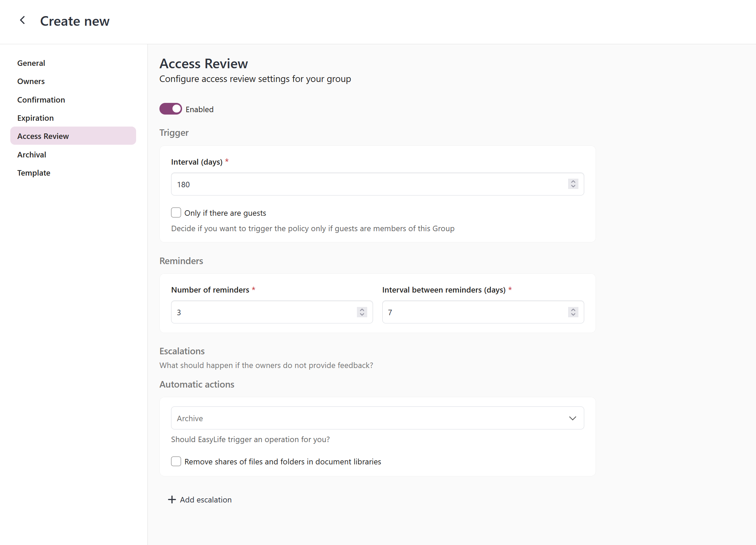Click the Interval (days) stepper up arrow
756x545 pixels.
click(x=572, y=182)
